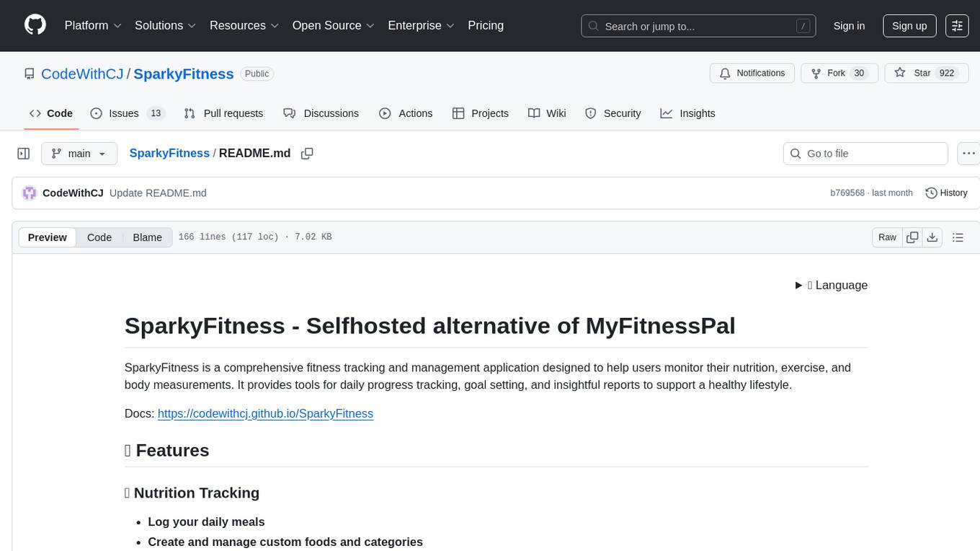980x551 pixels.
Task: Switch to Blame view
Action: (x=147, y=237)
